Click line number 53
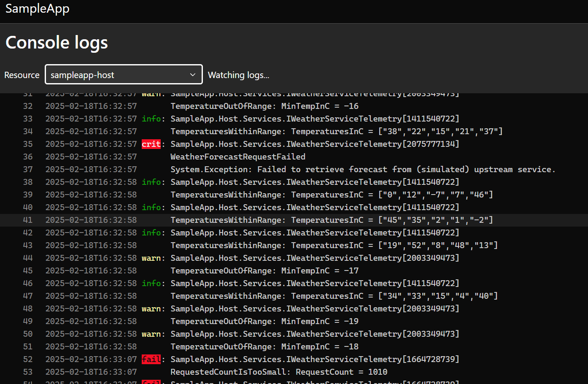This screenshot has height=384, width=588. [28, 372]
